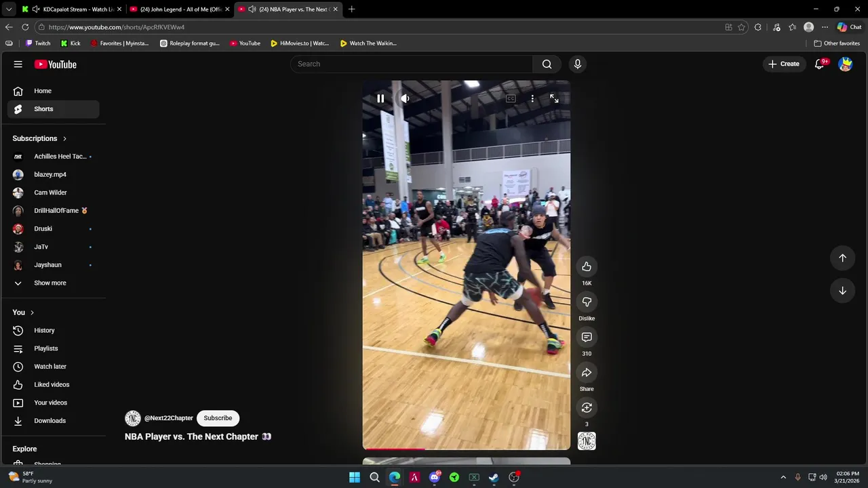Open Achilles Heel Tac subscription
This screenshot has width=868, height=488.
[x=54, y=157]
